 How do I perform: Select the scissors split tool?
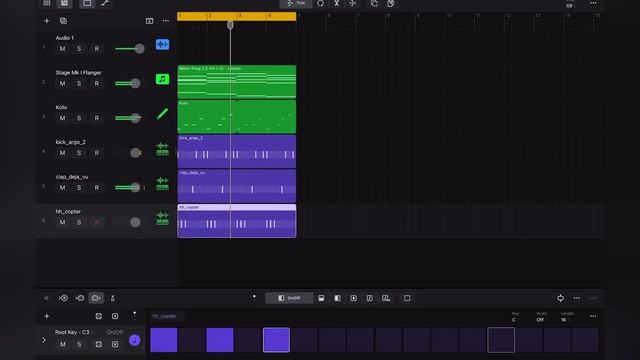pyautogui.click(x=337, y=3)
